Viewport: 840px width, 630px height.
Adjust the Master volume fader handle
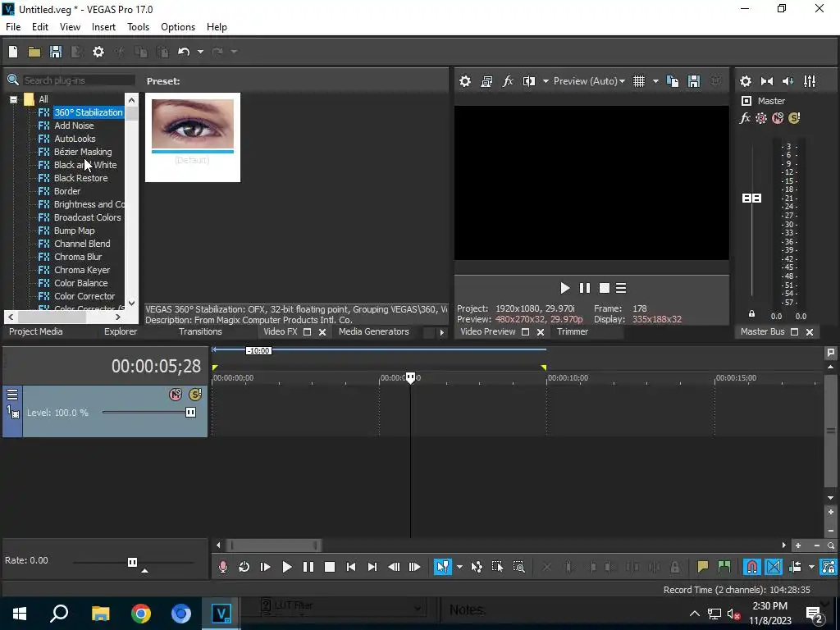coord(751,199)
